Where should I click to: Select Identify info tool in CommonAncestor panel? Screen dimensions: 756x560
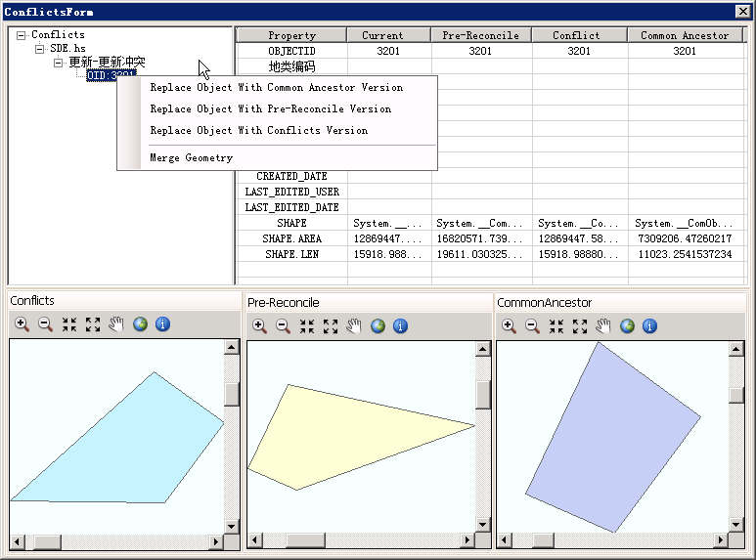pyautogui.click(x=650, y=326)
